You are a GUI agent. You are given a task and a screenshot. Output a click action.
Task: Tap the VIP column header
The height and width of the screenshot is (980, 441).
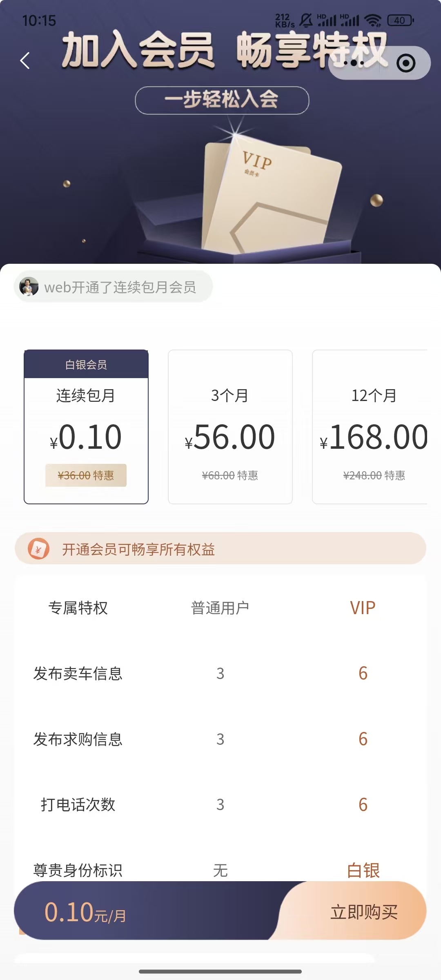[x=363, y=608]
